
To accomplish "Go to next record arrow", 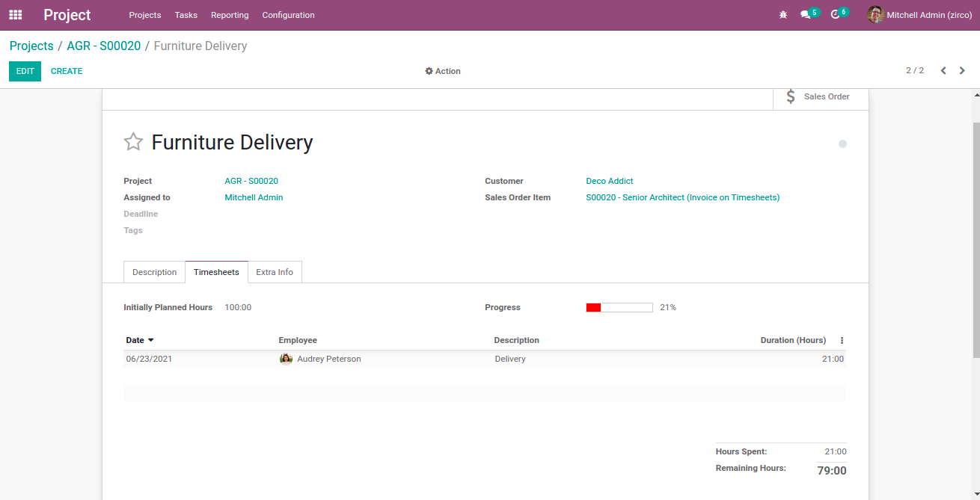I will coord(963,71).
